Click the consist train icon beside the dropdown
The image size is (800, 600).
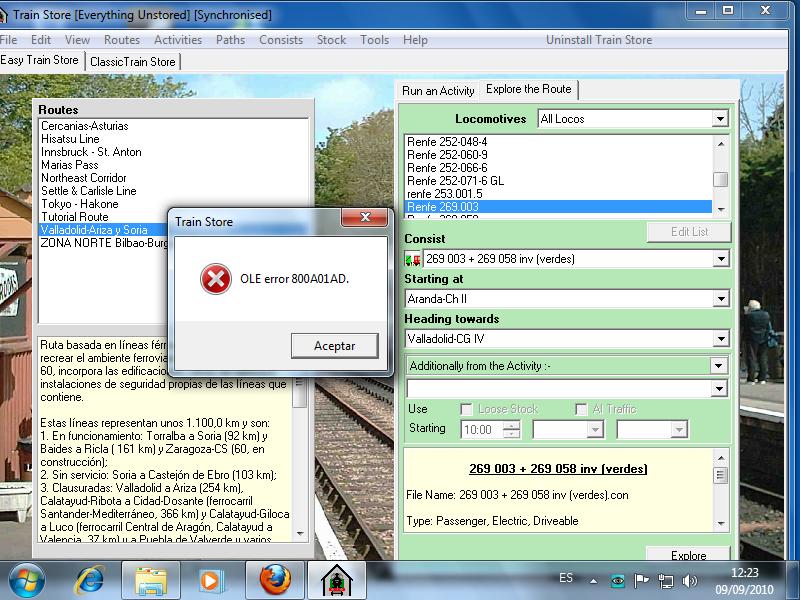coord(412,259)
